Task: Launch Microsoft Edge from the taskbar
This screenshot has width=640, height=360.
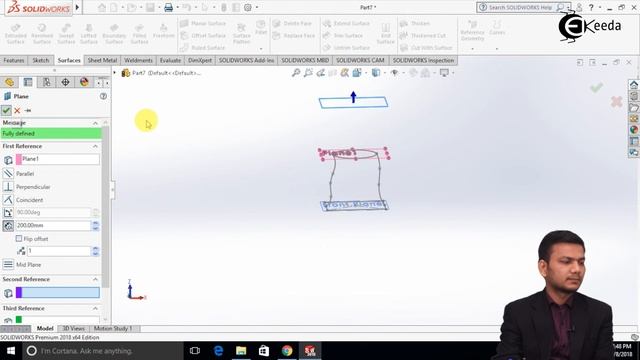Action: 218,351
